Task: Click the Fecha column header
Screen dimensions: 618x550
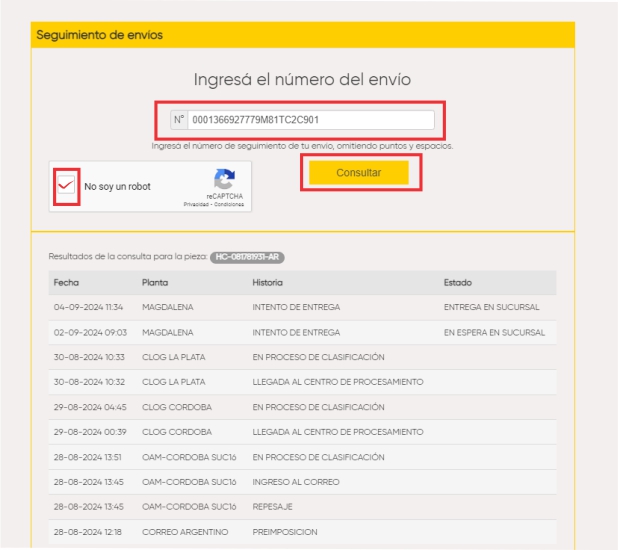Action: (x=66, y=283)
